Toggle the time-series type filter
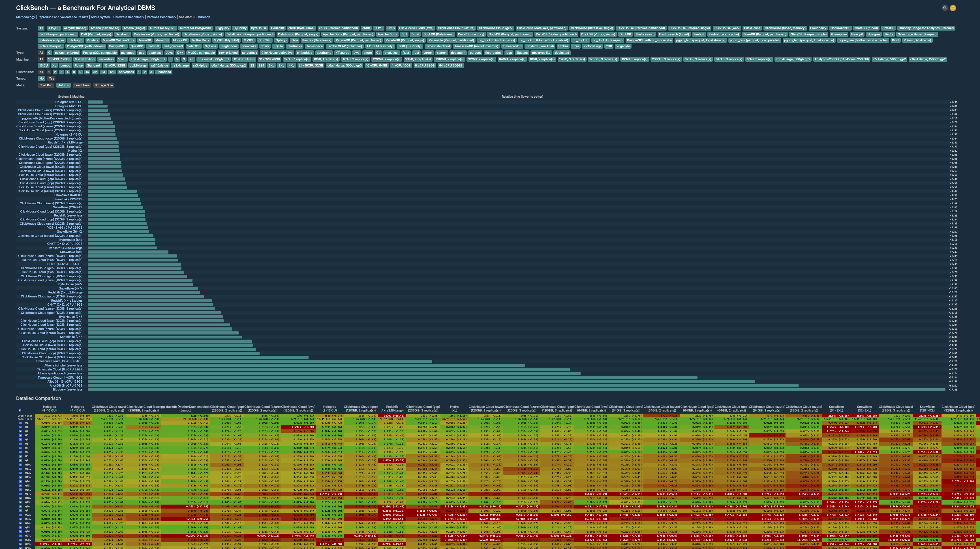980x549 pixels. pyautogui.click(x=493, y=53)
